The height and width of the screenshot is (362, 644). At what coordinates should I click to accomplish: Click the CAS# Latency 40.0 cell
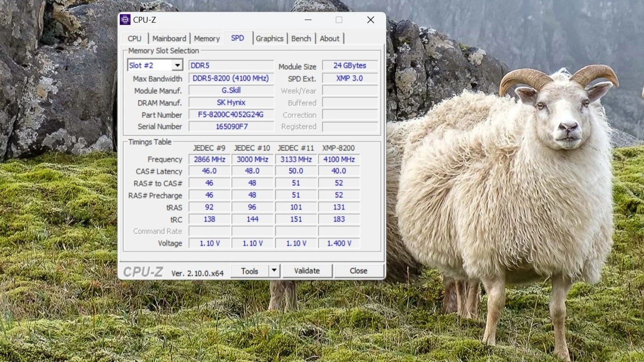coord(339,171)
